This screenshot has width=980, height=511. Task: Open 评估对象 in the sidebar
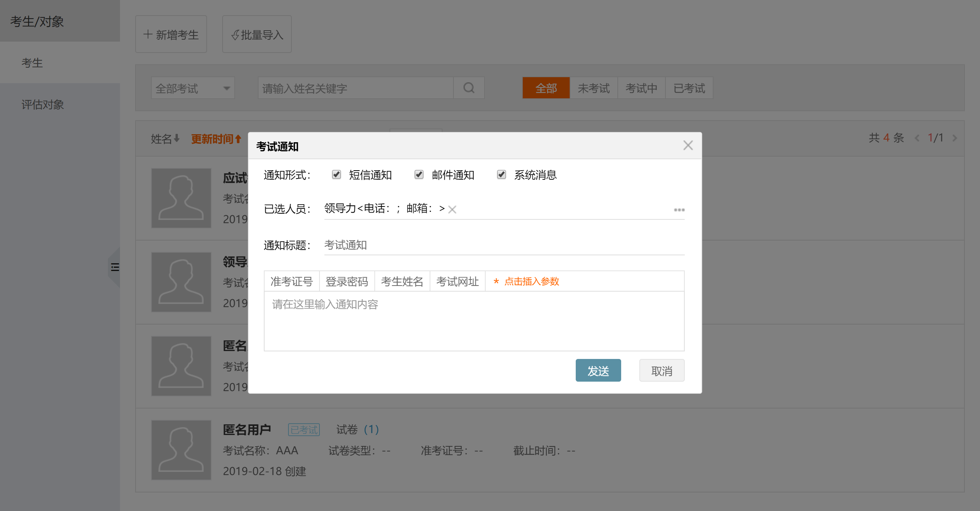(43, 104)
